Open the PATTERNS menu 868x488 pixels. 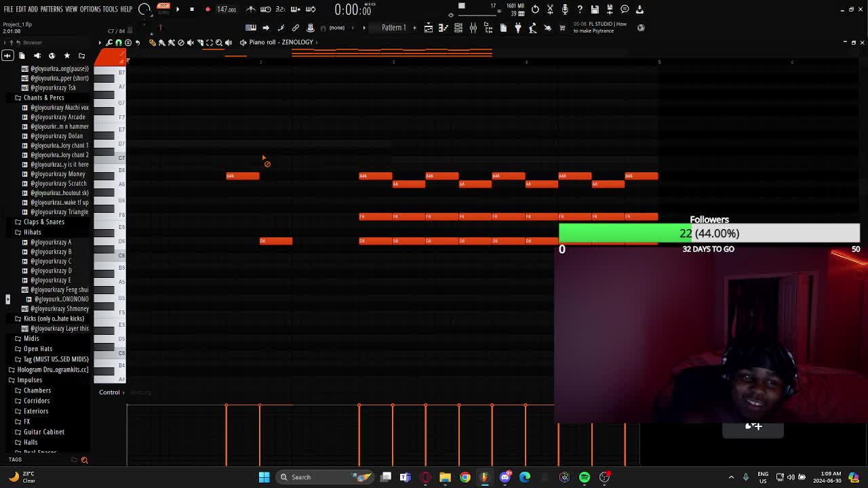[52, 9]
